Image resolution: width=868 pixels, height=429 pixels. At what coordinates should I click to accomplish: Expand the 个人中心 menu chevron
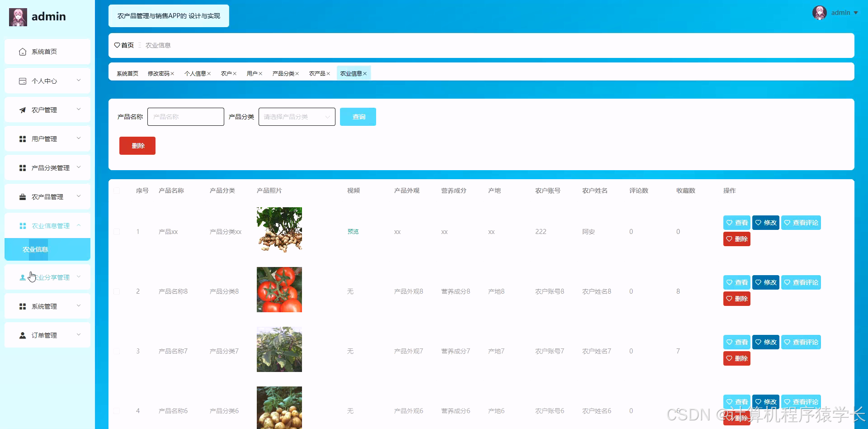pyautogui.click(x=79, y=81)
